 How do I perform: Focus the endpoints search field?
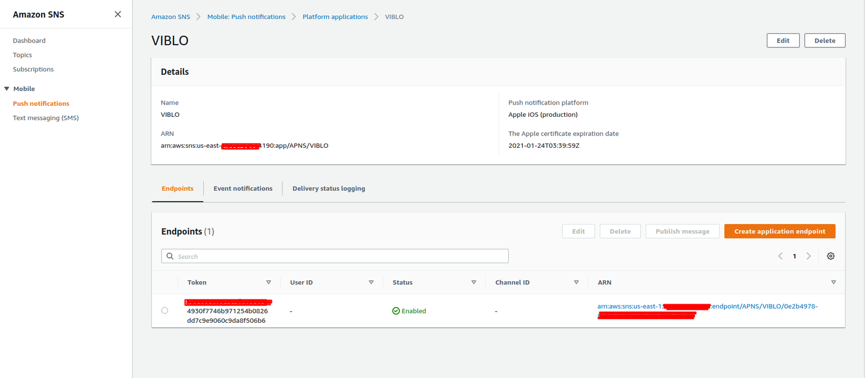337,256
